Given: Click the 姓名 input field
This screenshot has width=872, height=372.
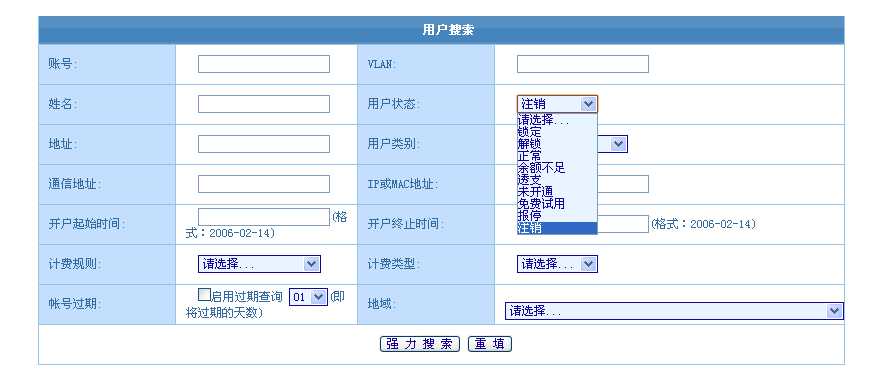Looking at the screenshot, I should point(264,104).
